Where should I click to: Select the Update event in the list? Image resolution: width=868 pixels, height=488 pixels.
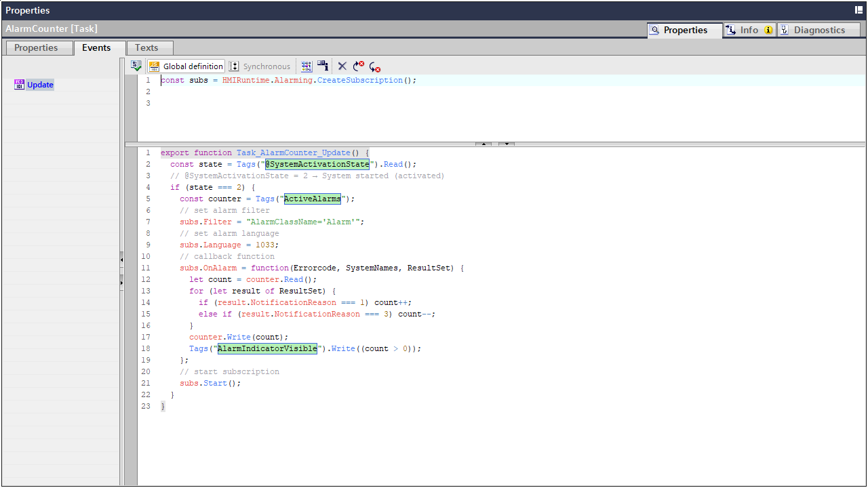click(x=40, y=85)
